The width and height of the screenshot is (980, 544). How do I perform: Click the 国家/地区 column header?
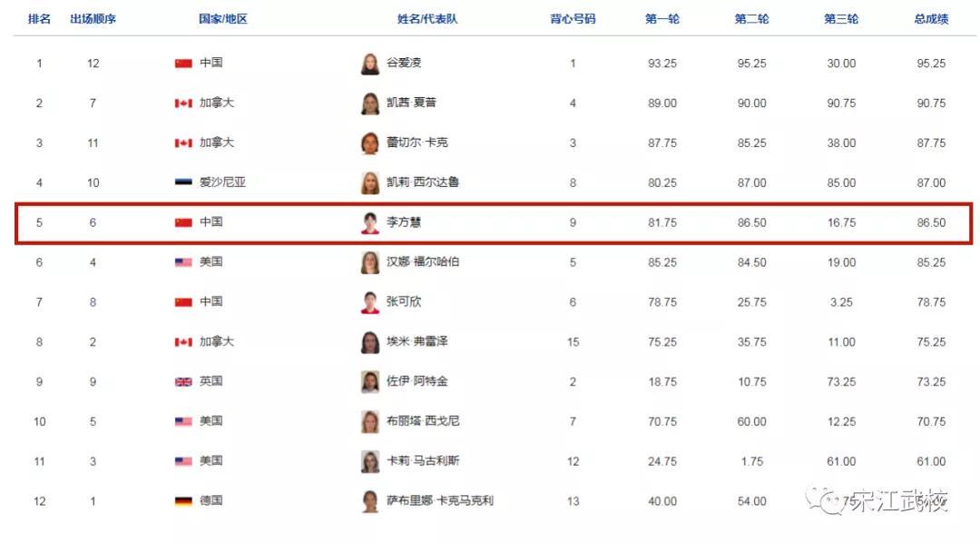pos(223,19)
